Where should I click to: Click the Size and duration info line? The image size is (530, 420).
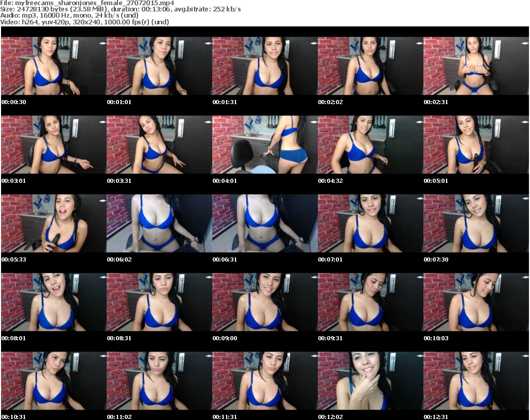120,9
